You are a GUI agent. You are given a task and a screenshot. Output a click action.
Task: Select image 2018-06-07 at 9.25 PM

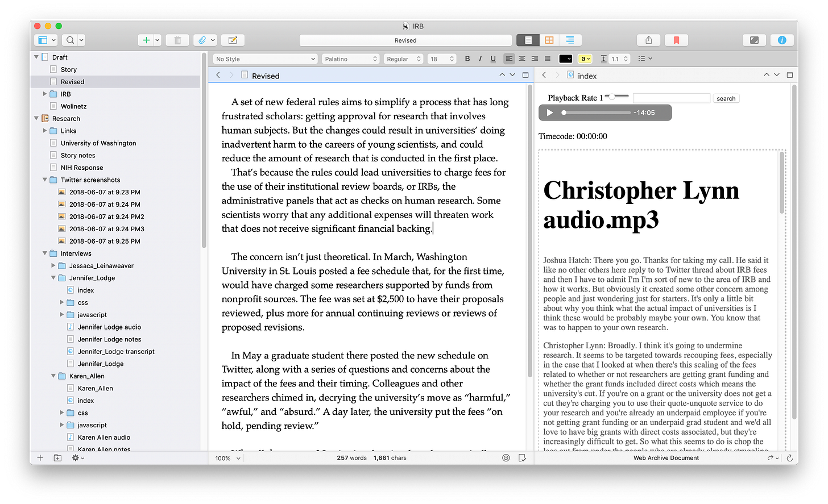click(104, 241)
